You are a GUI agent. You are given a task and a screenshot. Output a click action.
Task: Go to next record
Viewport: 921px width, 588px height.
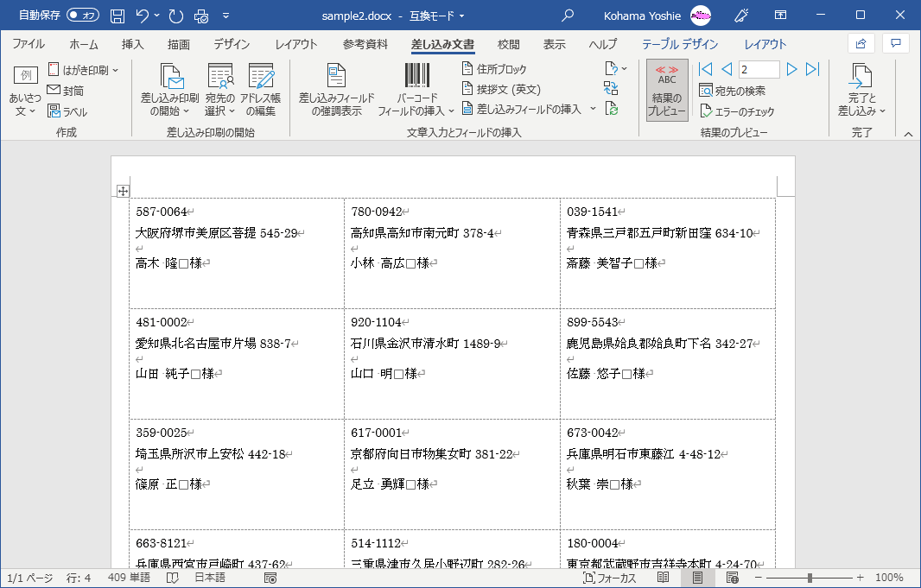[791, 69]
